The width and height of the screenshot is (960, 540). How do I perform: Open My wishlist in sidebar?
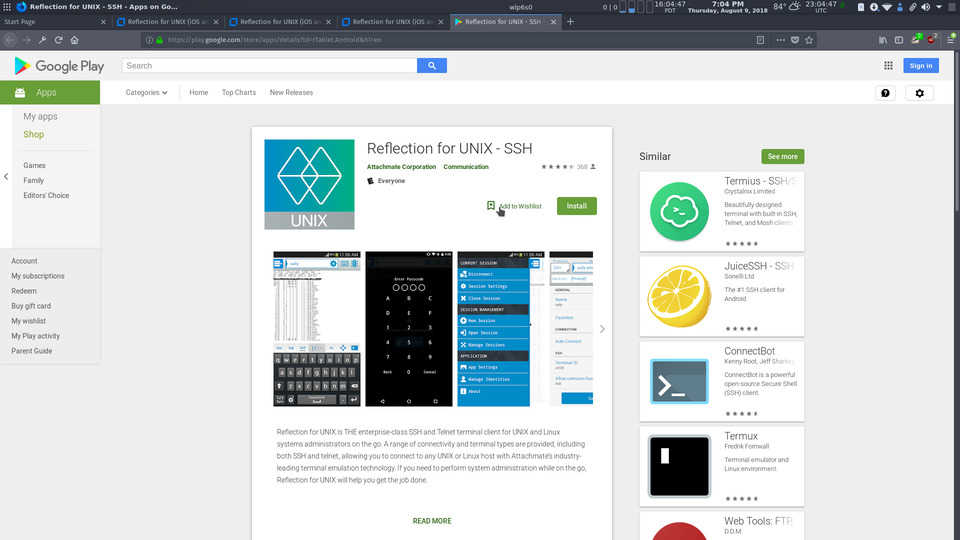(29, 321)
